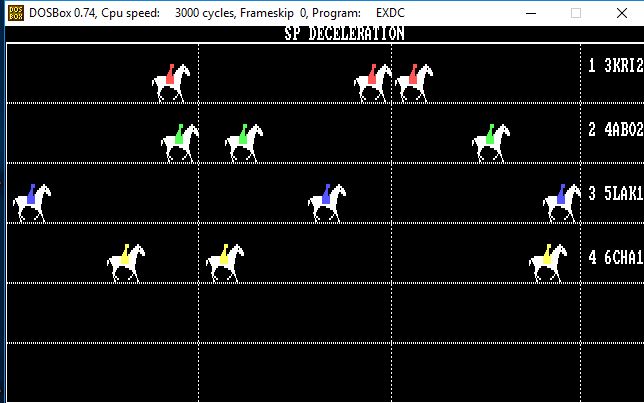Click the DOSBox window title text

coord(217,13)
